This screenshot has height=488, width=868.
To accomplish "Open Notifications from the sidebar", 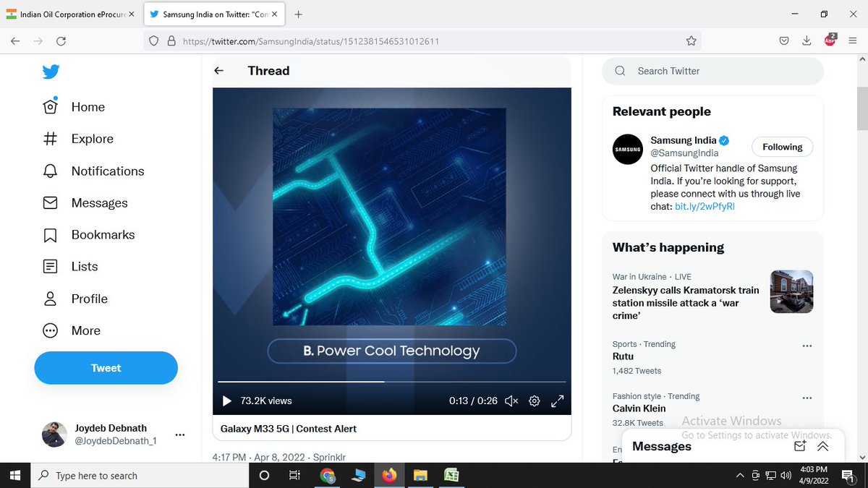I will pos(50,171).
